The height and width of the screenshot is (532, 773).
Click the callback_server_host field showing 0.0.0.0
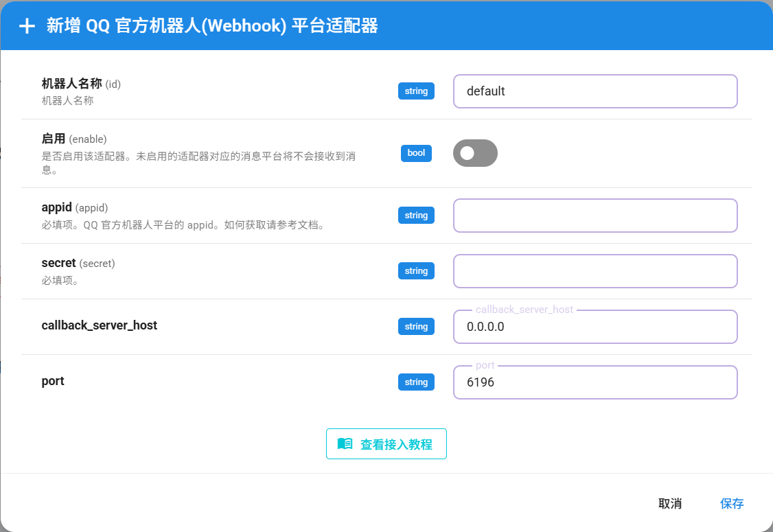[595, 327]
